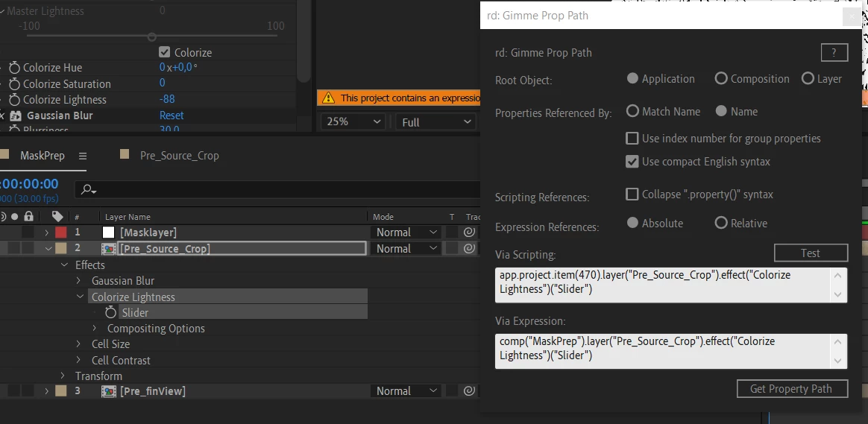The height and width of the screenshot is (424, 868).
Task: Click the label tag column header icon
Action: (57, 216)
